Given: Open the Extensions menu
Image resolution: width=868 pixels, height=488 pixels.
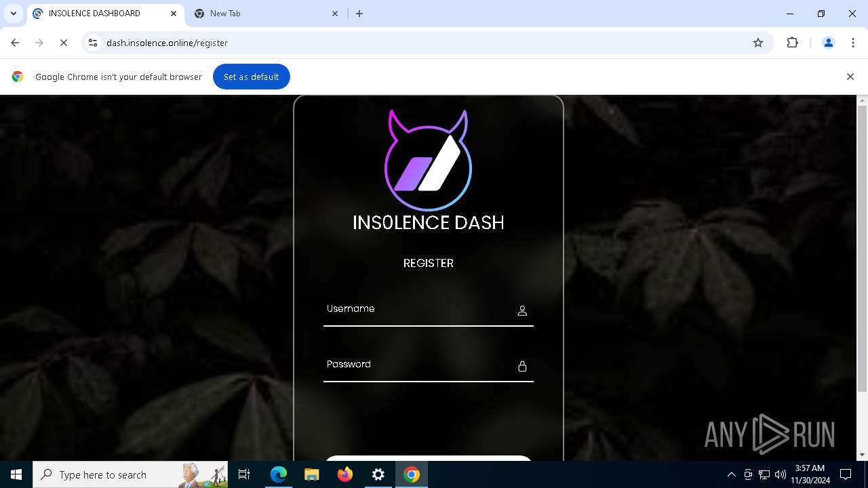Looking at the screenshot, I should pos(792,43).
